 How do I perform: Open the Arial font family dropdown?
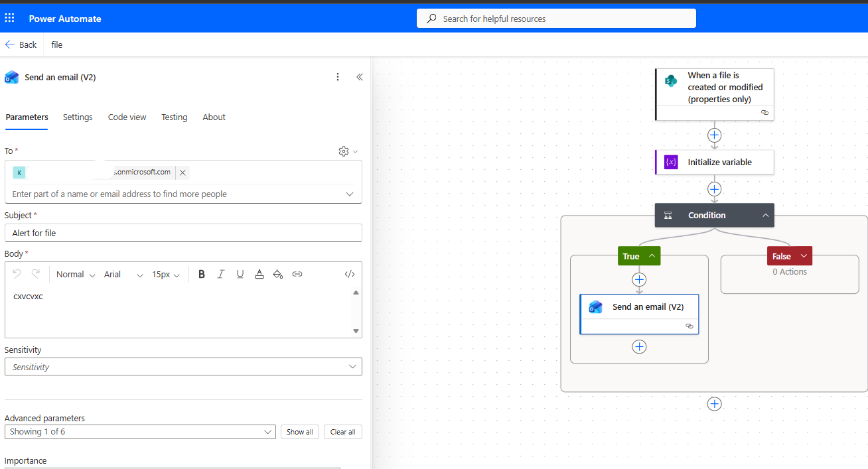(x=123, y=275)
